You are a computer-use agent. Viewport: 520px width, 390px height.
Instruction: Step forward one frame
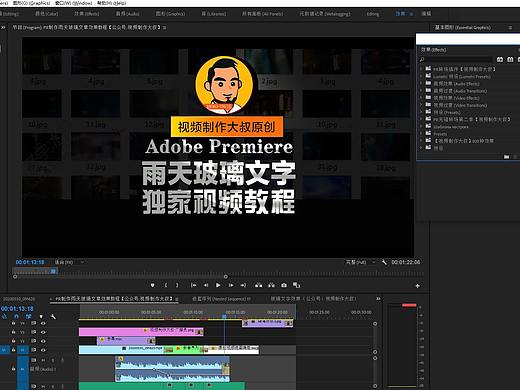coord(231,285)
